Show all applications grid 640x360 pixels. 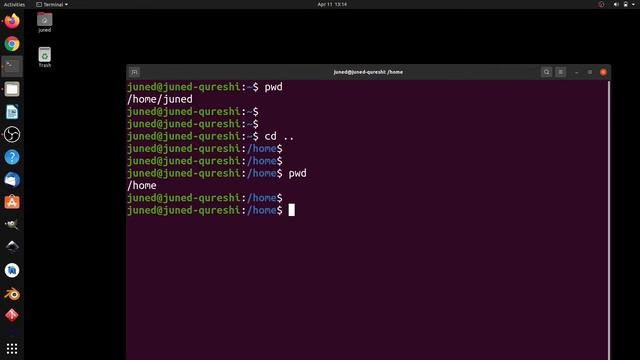12,348
